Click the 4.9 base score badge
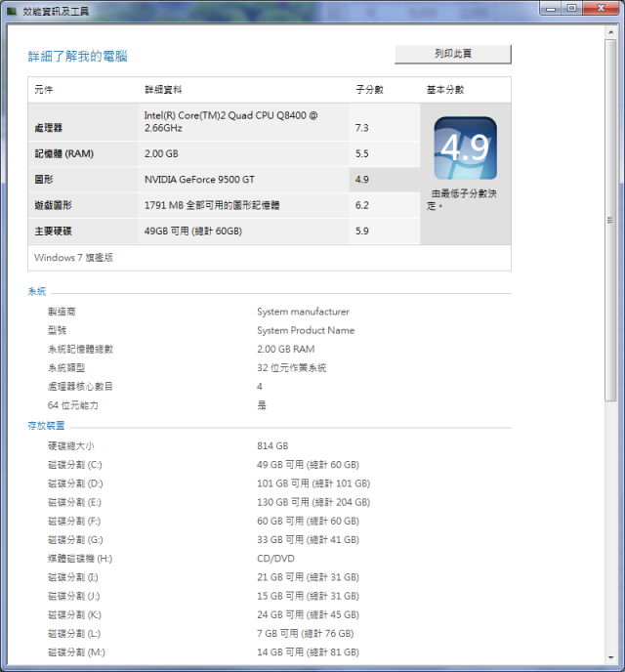Image resolution: width=625 pixels, height=672 pixels. [465, 147]
